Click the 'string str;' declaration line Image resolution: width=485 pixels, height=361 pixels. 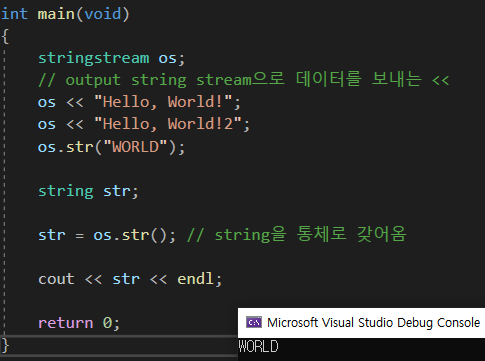point(88,191)
